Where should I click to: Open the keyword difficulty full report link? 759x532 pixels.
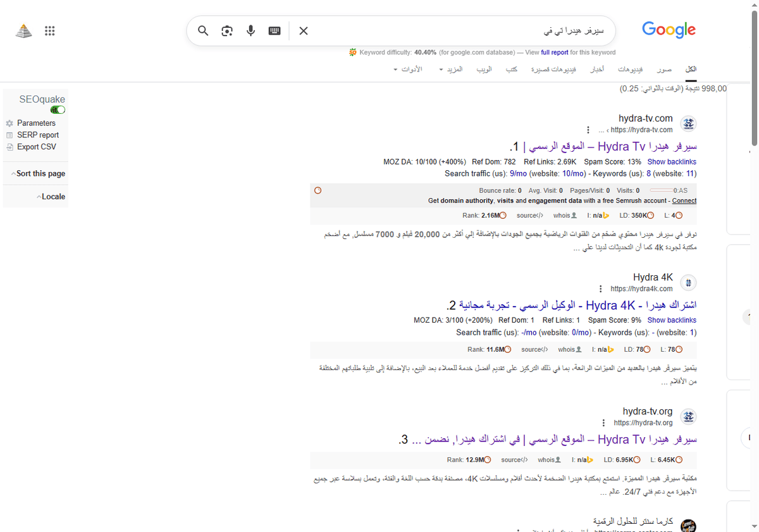coord(555,53)
